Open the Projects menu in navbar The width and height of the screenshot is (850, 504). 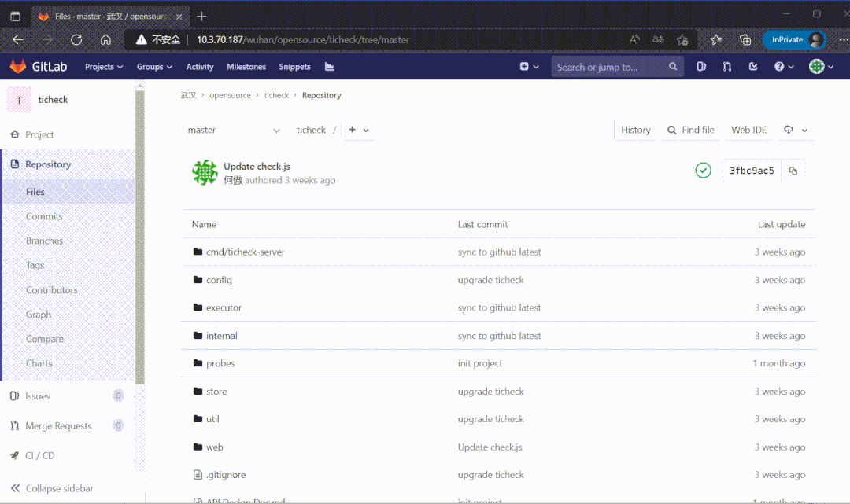point(104,67)
